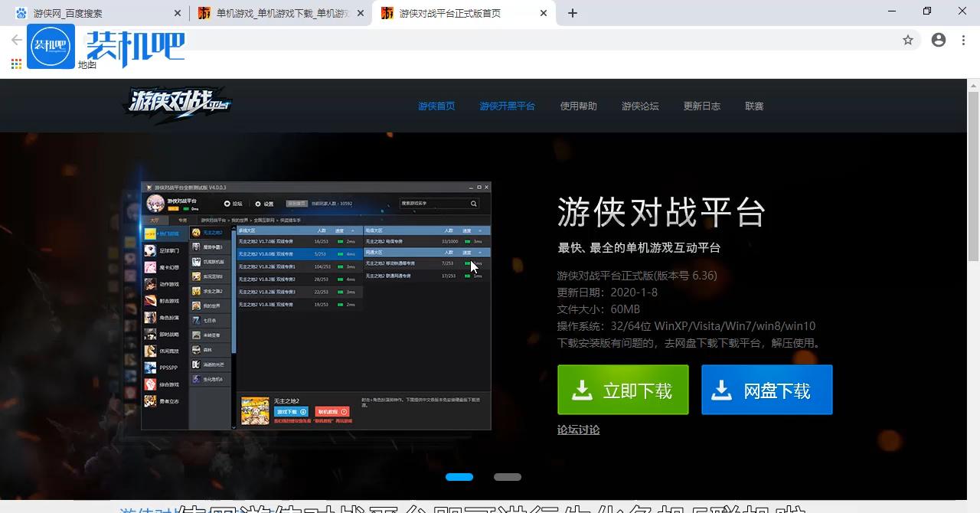The height and width of the screenshot is (513, 980).
Task: Open the Chrome apps grid shortcut
Action: (16, 64)
